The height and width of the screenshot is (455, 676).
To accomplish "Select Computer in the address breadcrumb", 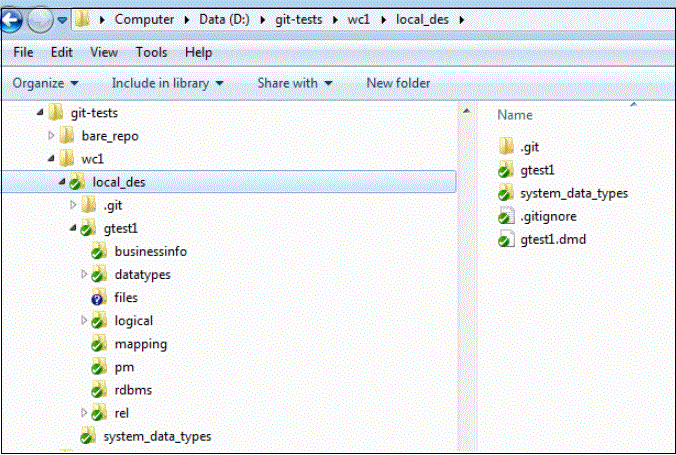I will click(x=144, y=19).
